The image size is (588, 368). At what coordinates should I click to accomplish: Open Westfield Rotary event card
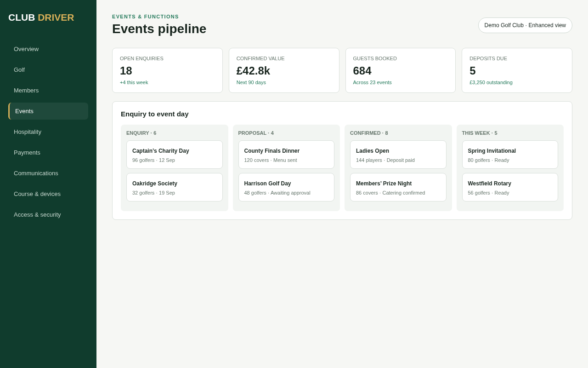(510, 187)
